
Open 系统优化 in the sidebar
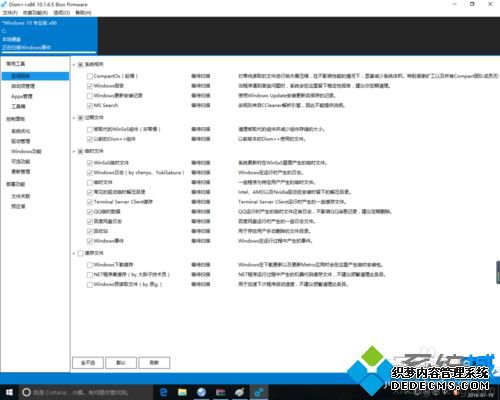point(21,131)
